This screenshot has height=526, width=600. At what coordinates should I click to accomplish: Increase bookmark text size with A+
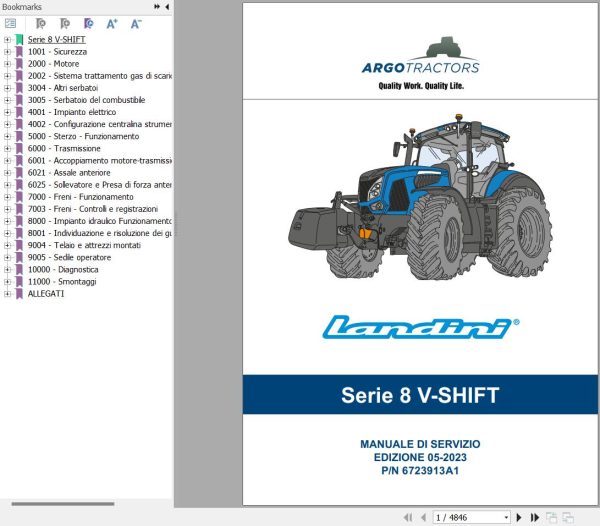112,24
